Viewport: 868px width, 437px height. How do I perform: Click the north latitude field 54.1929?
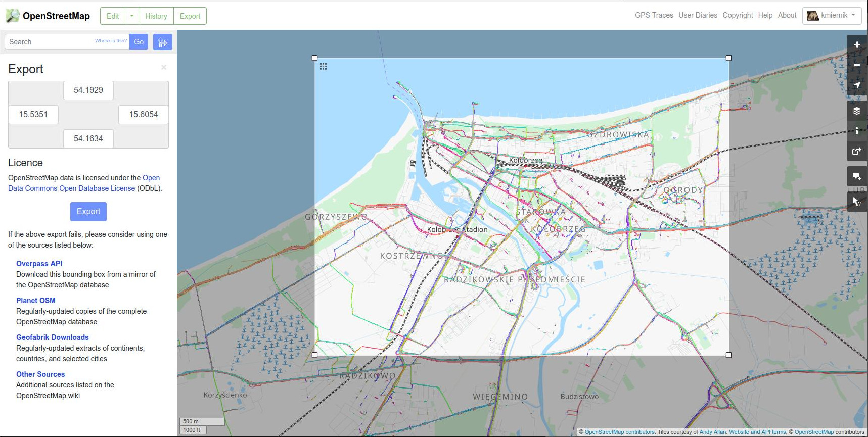point(88,90)
